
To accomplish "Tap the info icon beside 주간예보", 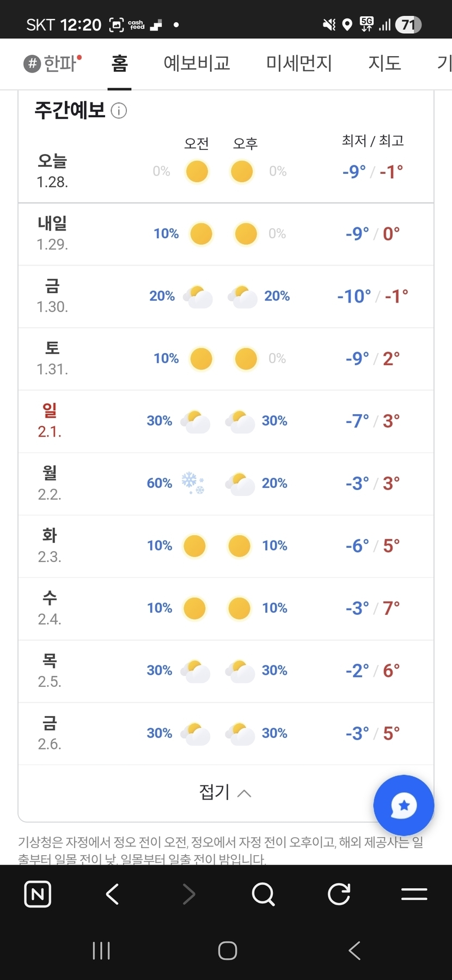I will point(119,111).
